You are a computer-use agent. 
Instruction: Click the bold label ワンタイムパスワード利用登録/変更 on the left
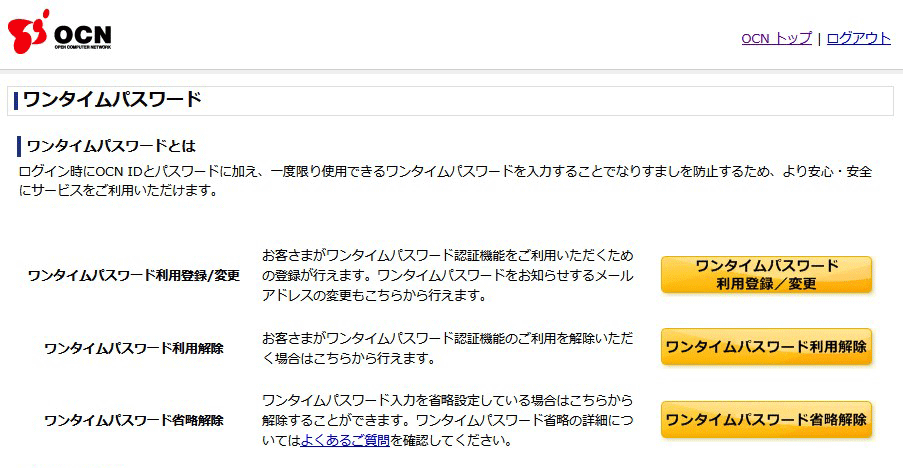click(x=134, y=276)
